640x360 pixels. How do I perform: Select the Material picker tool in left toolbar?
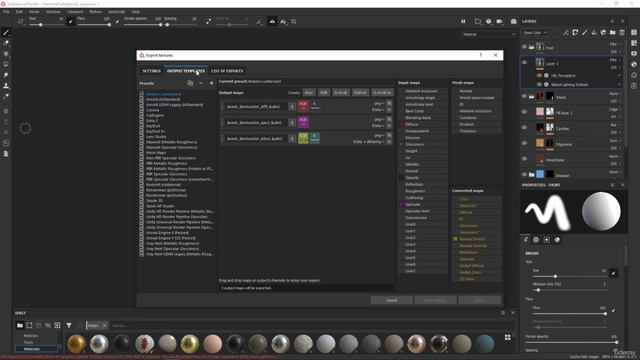tap(6, 96)
